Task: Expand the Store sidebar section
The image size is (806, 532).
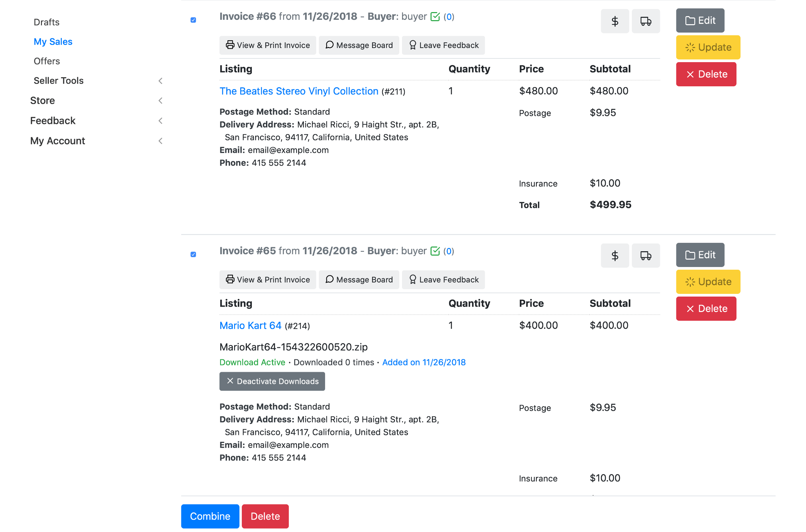Action: pyautogui.click(x=42, y=100)
